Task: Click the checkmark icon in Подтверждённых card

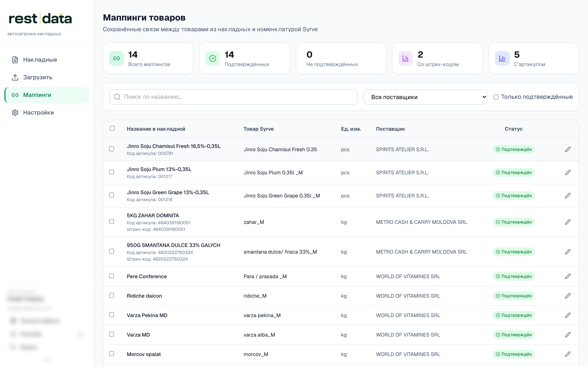Action: click(x=213, y=58)
